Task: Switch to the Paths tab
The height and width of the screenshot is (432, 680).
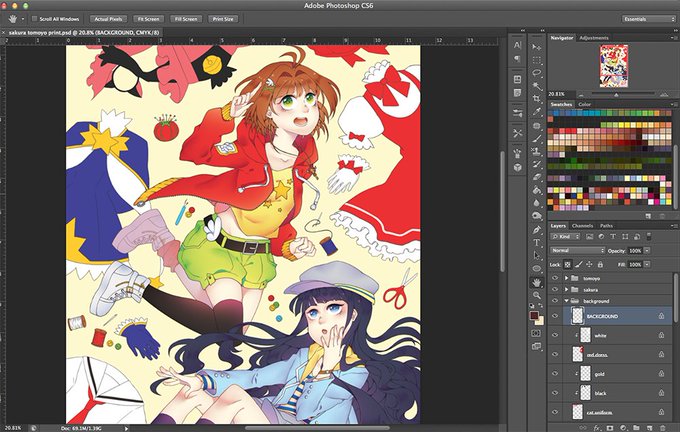Action: [606, 226]
